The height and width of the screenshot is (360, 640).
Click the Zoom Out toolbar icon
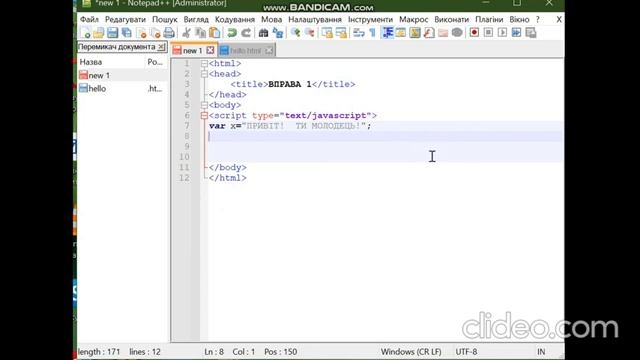309,33
